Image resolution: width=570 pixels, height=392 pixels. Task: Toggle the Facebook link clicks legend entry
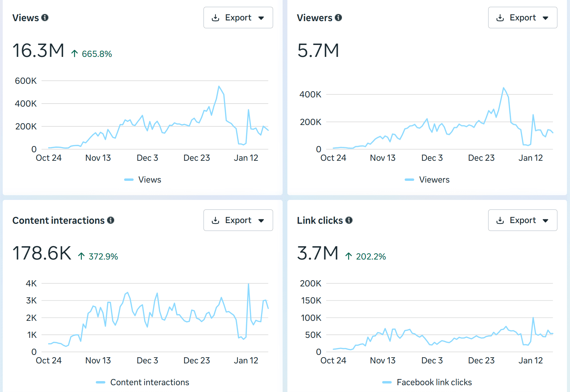(427, 382)
